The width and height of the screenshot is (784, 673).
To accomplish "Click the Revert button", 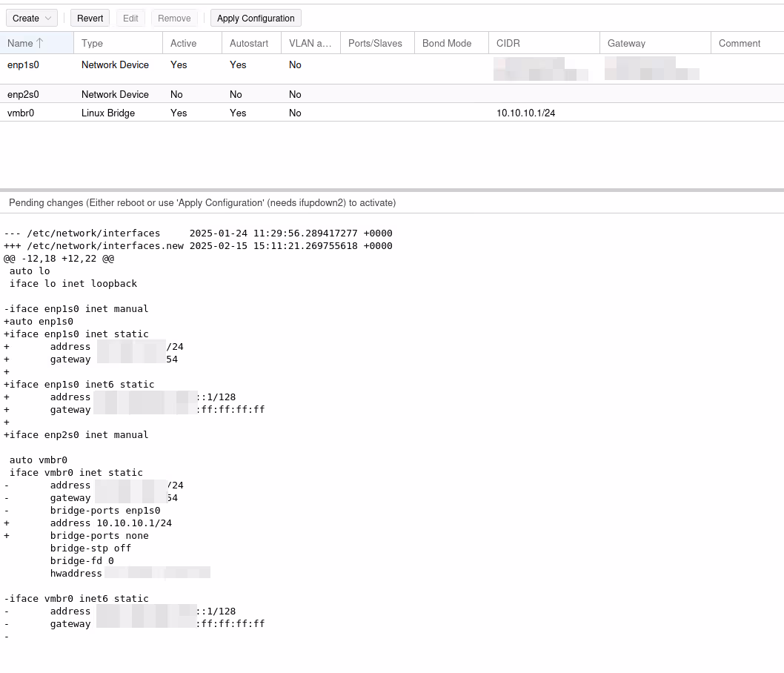I will 90,19.
